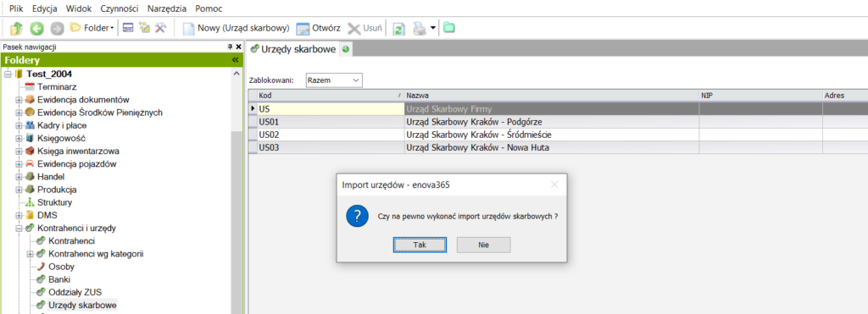The image size is (868, 314).
Task: Click the Usuń toolbar button
Action: point(364,28)
